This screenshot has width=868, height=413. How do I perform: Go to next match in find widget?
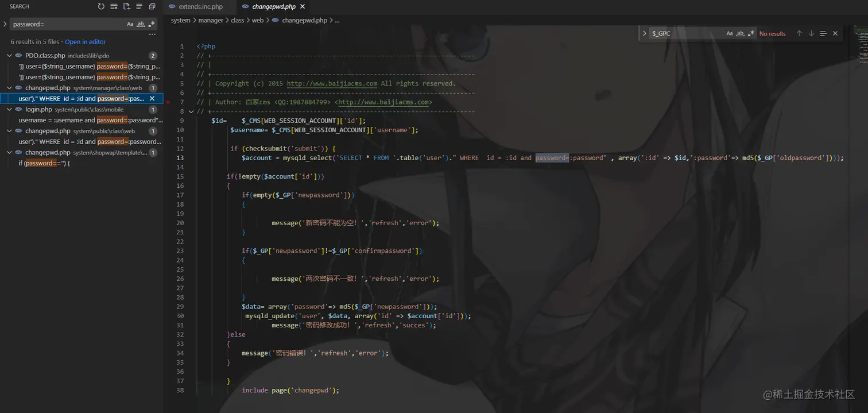(811, 33)
